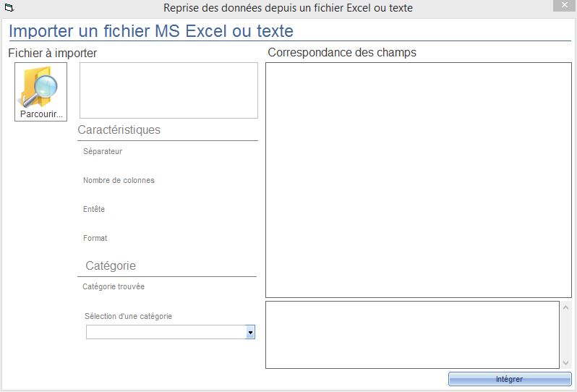Close the Reprise des données window
The height and width of the screenshot is (392, 577).
point(564,5)
